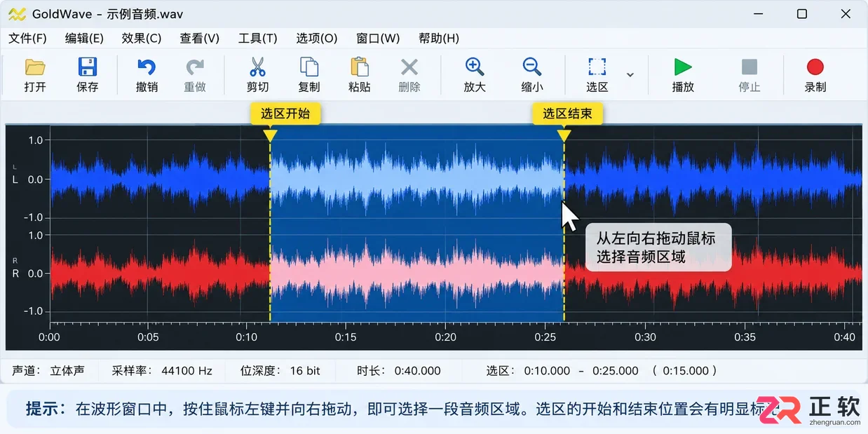Maximize the GoldWave window
The image size is (868, 434).
pos(802,14)
